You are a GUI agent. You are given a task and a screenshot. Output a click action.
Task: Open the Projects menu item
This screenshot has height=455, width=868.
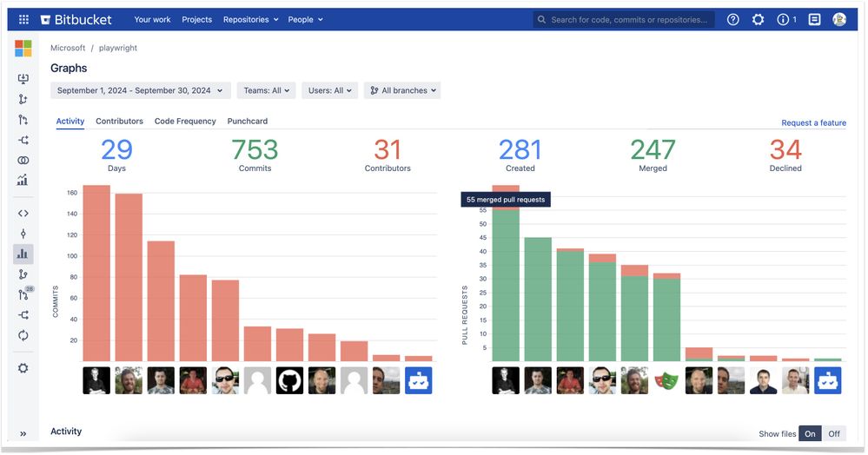click(x=197, y=19)
